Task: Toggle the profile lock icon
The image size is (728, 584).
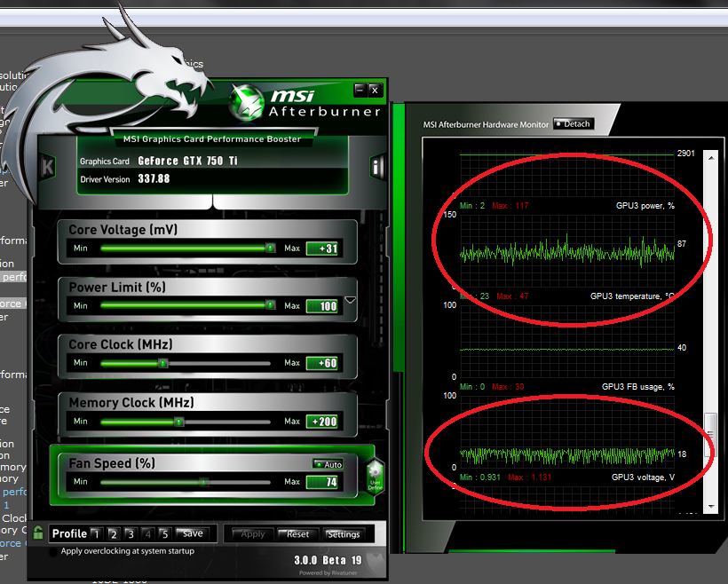Action: 38,533
